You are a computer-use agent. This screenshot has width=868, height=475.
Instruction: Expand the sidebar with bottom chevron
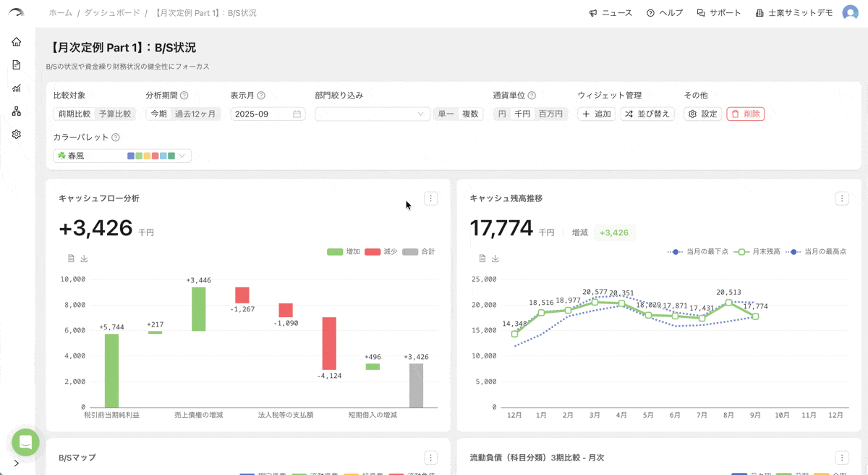coord(16,463)
